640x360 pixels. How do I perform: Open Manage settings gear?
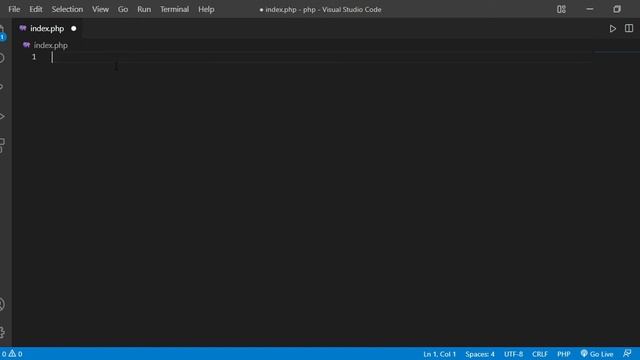[x=2, y=332]
